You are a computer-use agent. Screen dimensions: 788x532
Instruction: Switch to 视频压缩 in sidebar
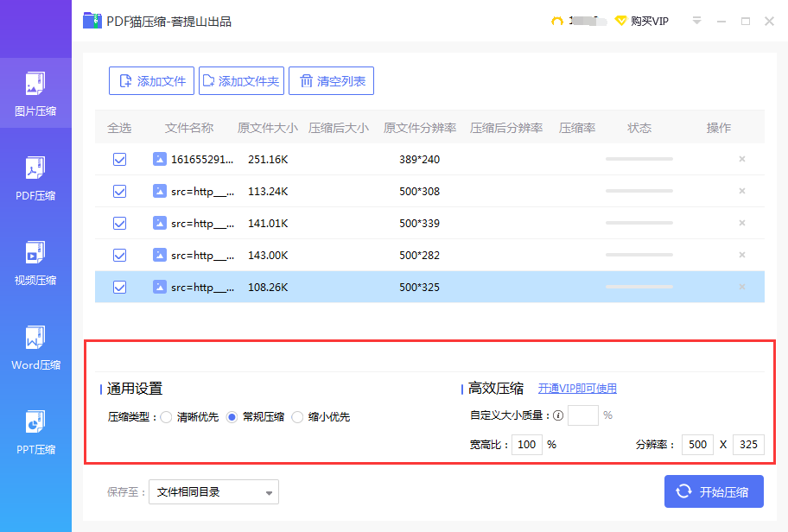tap(35, 263)
